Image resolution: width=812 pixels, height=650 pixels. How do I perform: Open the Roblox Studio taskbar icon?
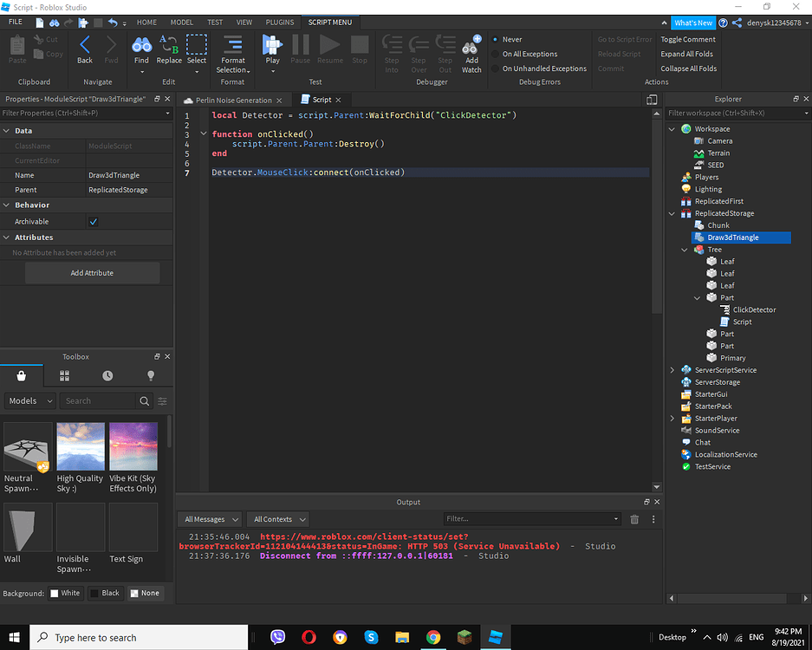pos(496,637)
